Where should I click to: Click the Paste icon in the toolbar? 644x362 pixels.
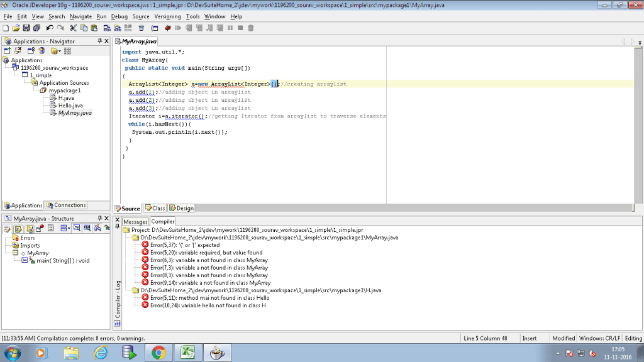[x=94, y=28]
